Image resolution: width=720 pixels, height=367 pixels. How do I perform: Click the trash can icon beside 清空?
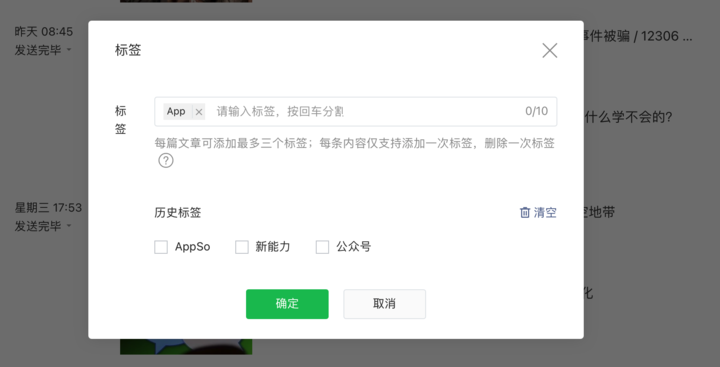pos(524,213)
